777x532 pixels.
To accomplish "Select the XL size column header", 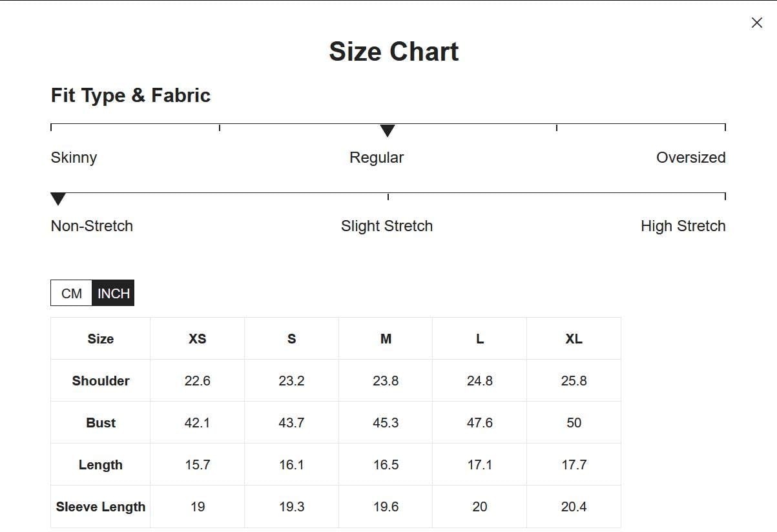I will (x=574, y=339).
